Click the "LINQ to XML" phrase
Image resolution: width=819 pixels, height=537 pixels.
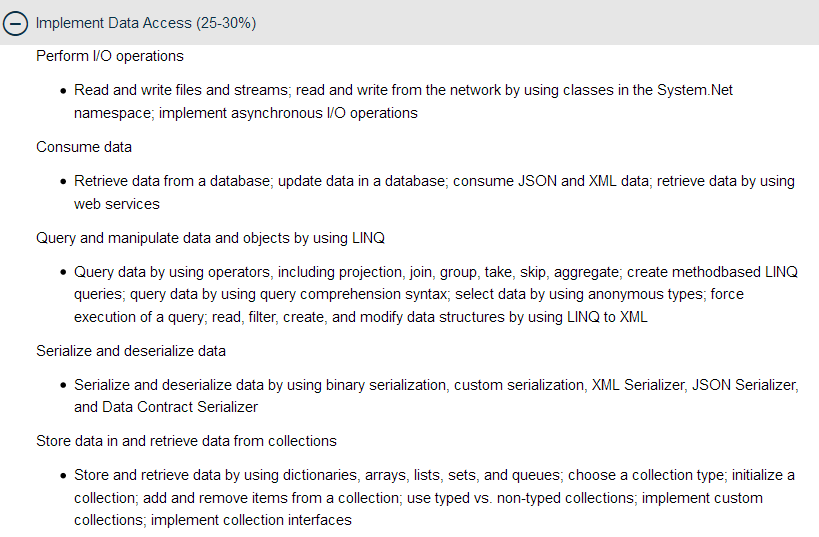click(x=608, y=317)
